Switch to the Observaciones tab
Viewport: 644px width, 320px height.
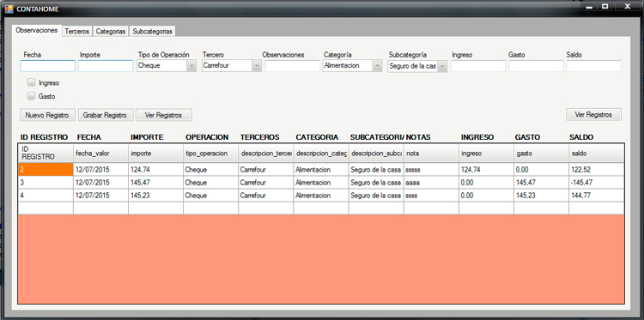click(x=37, y=31)
